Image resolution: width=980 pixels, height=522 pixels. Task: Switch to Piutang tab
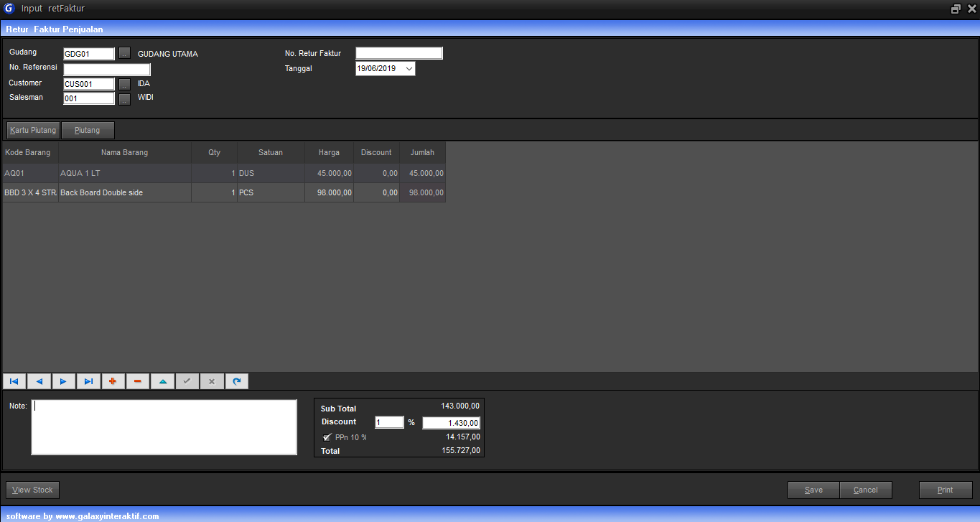pyautogui.click(x=88, y=131)
